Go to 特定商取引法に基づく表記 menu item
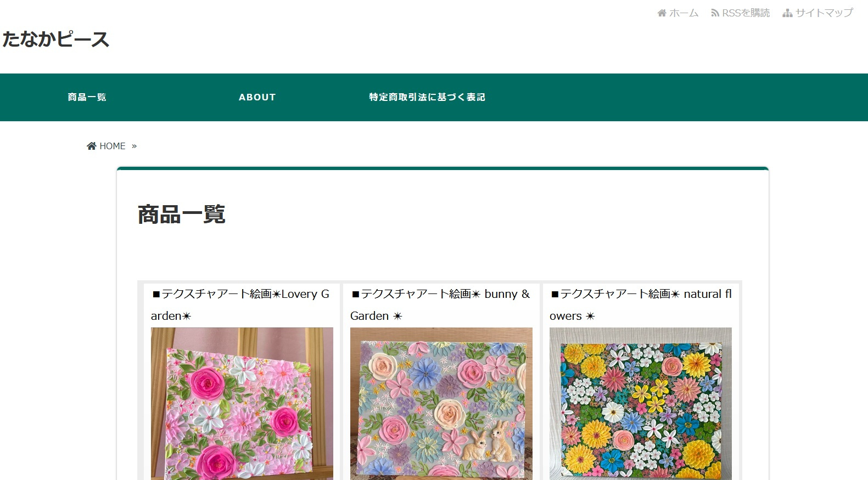The image size is (868, 480). point(427,97)
